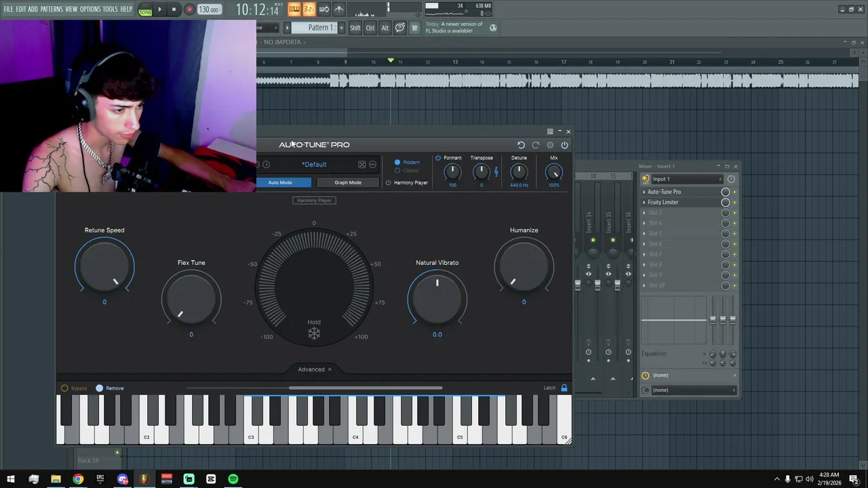Add new pattern with plus button
The height and width of the screenshot is (488, 868).
(x=342, y=28)
